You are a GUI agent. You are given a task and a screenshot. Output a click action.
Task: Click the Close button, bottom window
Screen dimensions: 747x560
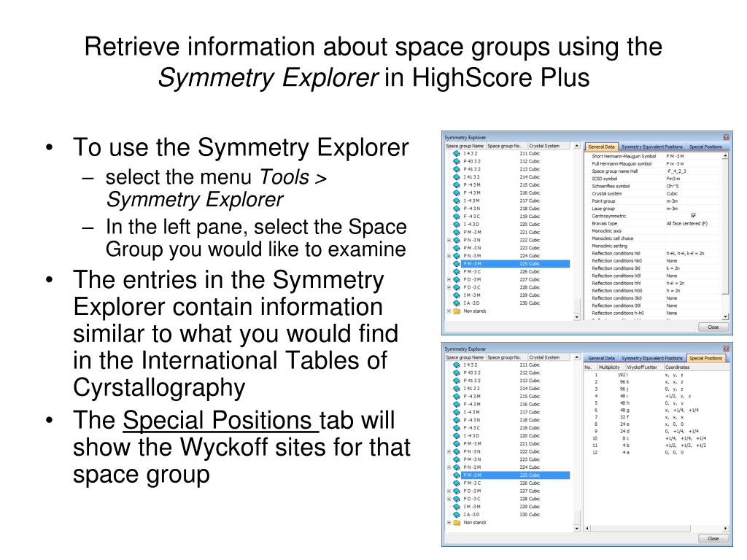click(713, 539)
